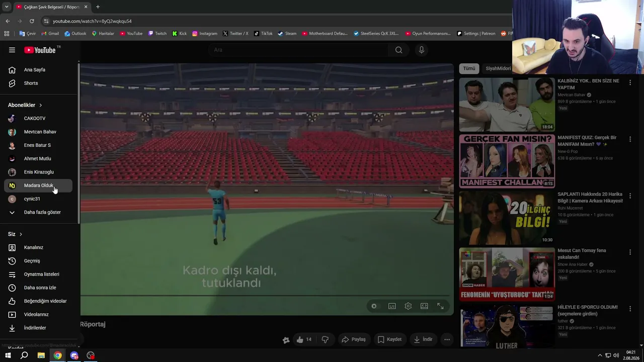
Task: Open options for Mesut Can Tomay video
Action: 630,252
